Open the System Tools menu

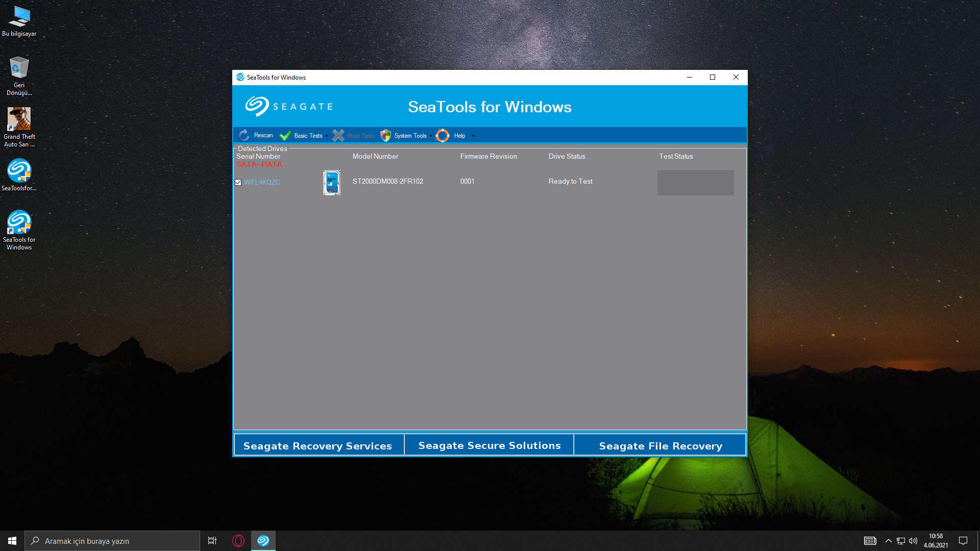[410, 136]
